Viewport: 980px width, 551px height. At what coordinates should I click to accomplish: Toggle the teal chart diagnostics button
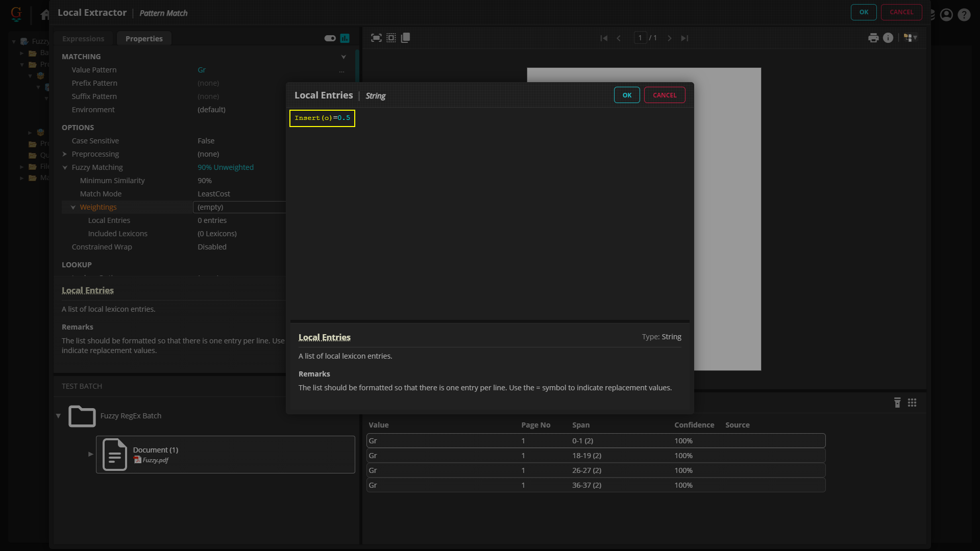click(x=345, y=38)
